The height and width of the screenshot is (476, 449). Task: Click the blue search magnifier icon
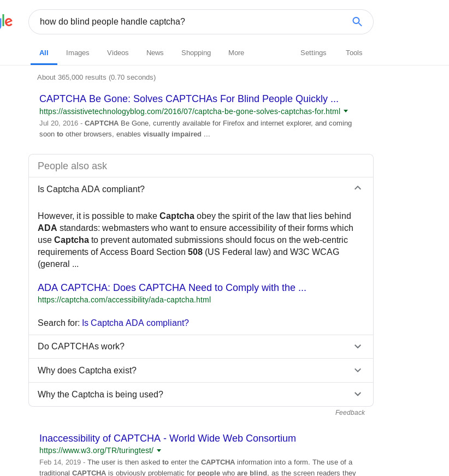coord(357,21)
